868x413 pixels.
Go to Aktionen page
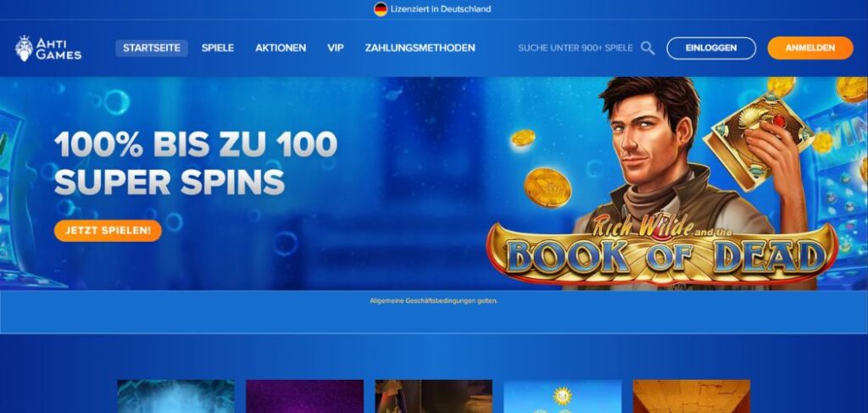[x=281, y=48]
